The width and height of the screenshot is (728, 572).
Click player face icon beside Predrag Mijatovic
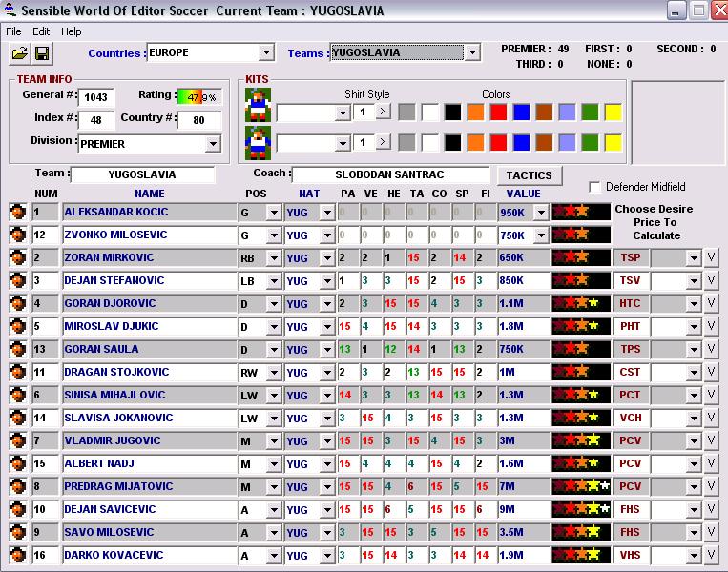[17, 486]
